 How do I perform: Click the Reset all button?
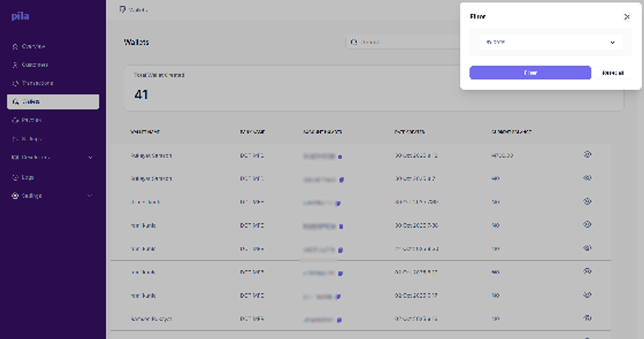click(613, 73)
